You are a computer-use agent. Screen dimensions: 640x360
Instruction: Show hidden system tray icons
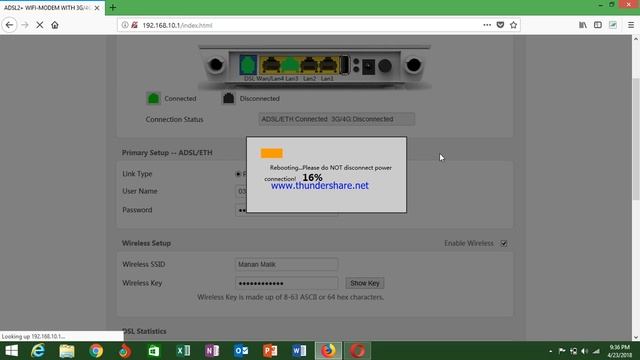click(x=551, y=351)
